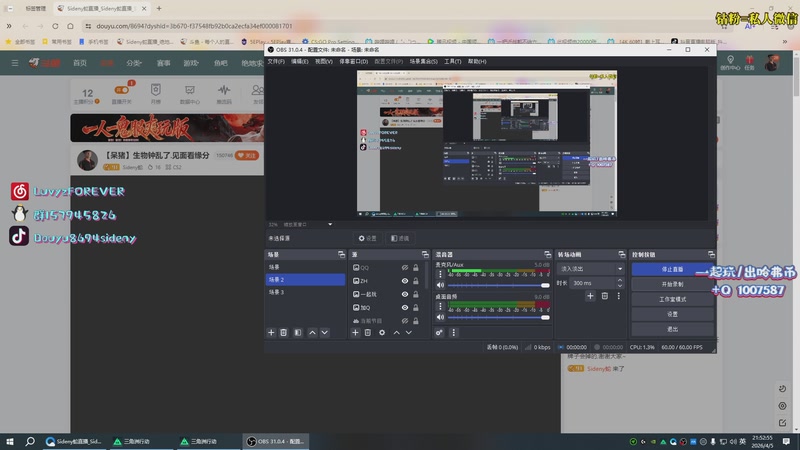The image size is (800, 450).
Task: Open the 淡入淡出 transition dropdown
Action: pos(591,269)
